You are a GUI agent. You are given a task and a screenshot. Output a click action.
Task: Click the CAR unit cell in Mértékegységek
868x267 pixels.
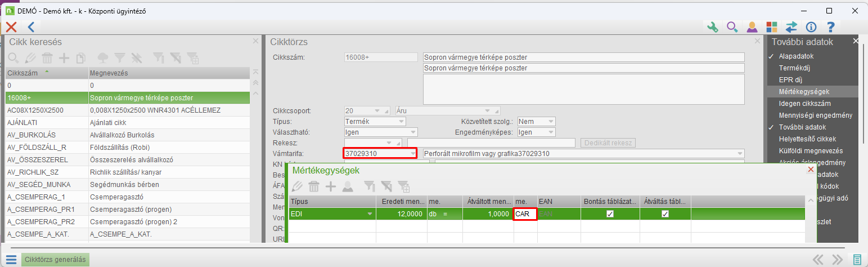coord(525,214)
